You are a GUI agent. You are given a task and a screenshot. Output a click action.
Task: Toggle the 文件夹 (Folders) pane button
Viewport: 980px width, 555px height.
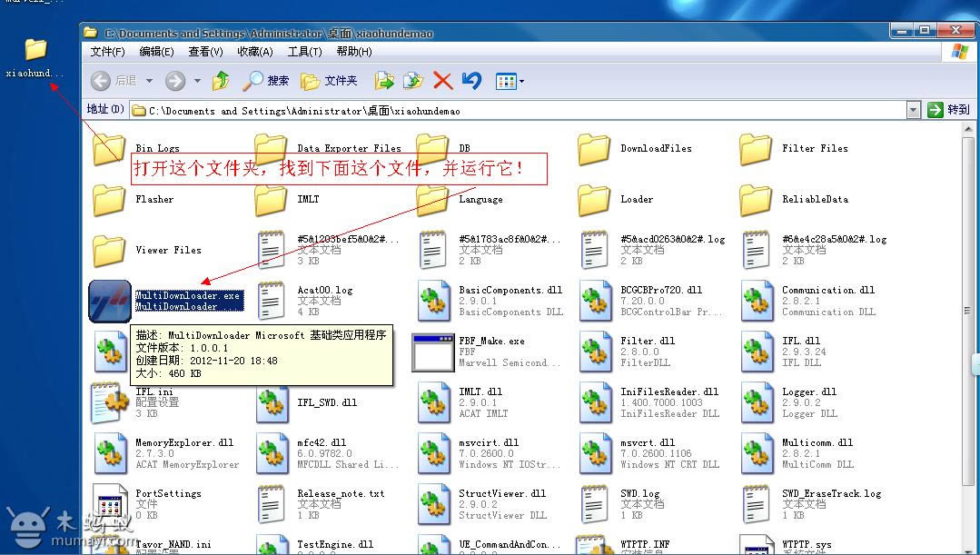[x=329, y=81]
